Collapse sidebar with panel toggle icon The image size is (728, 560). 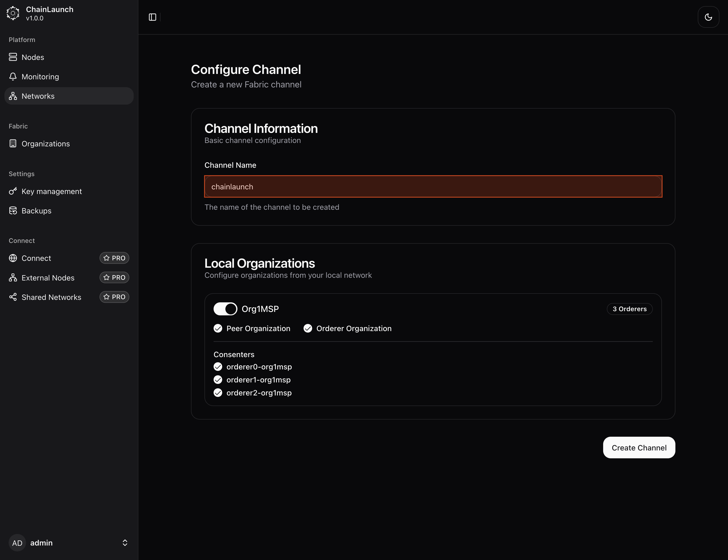[x=152, y=17]
